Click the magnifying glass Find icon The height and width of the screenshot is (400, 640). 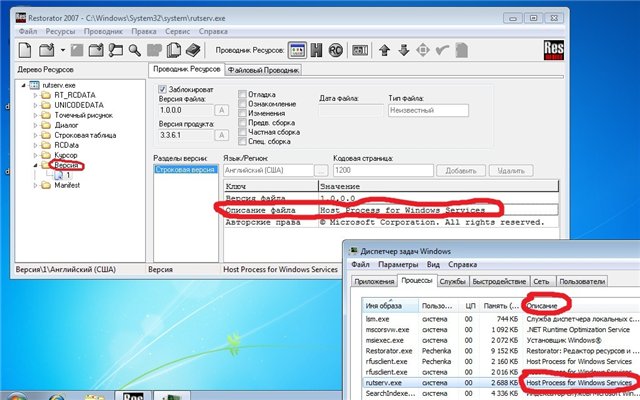(134, 50)
